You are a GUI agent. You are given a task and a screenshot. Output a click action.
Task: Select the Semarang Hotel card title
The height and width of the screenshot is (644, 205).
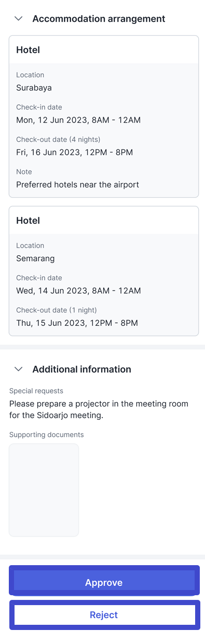point(28,221)
